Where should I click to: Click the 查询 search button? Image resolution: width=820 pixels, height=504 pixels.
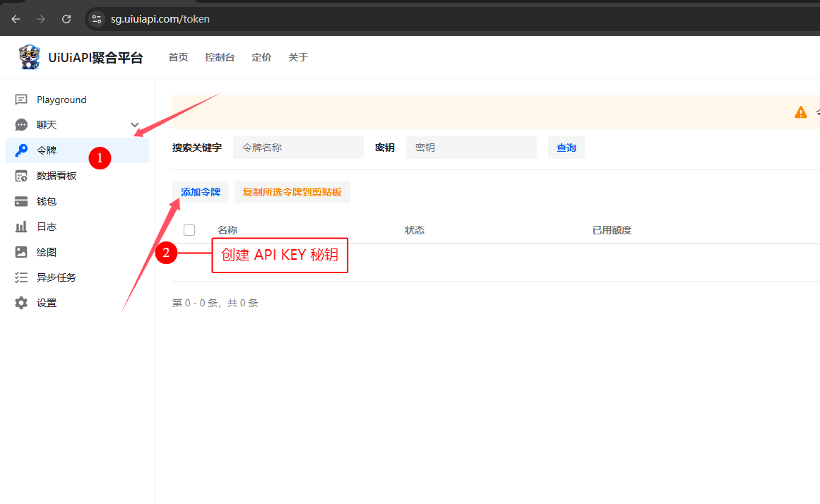[566, 148]
